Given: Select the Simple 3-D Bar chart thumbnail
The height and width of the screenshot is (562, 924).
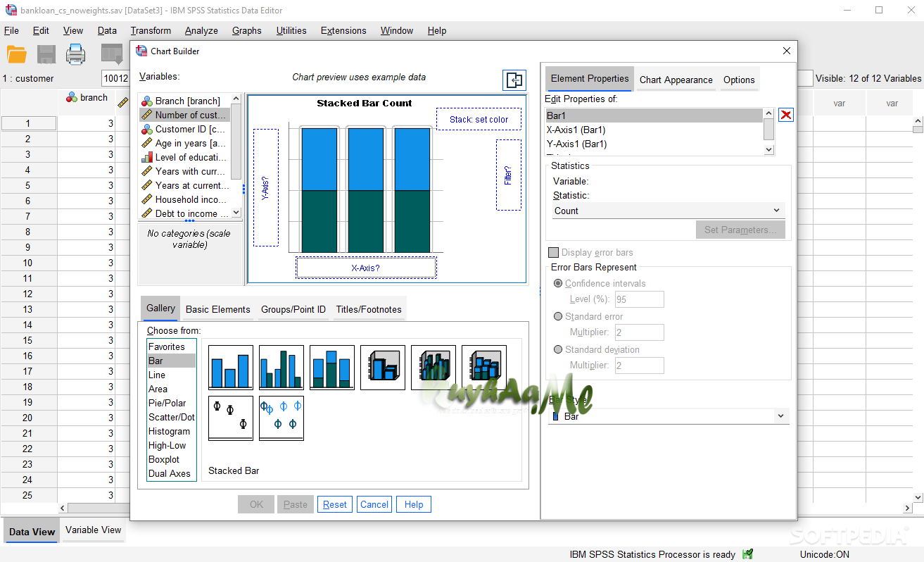Looking at the screenshot, I should 383,368.
